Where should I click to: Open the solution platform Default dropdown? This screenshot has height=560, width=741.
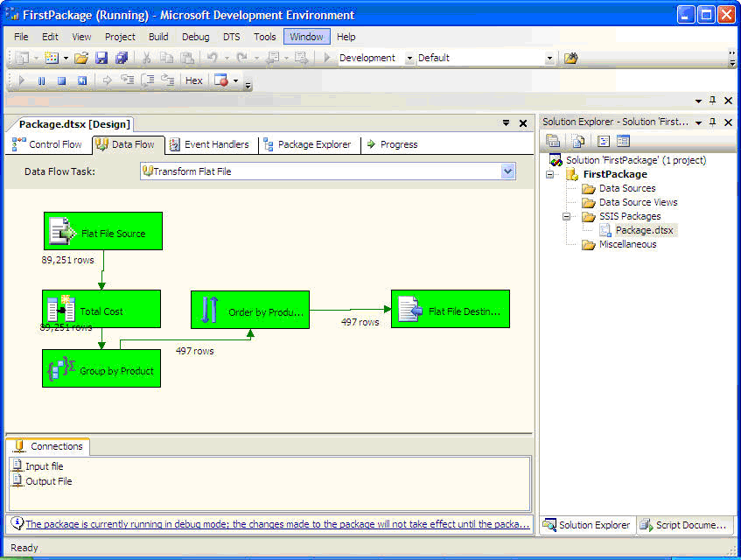pyautogui.click(x=549, y=58)
